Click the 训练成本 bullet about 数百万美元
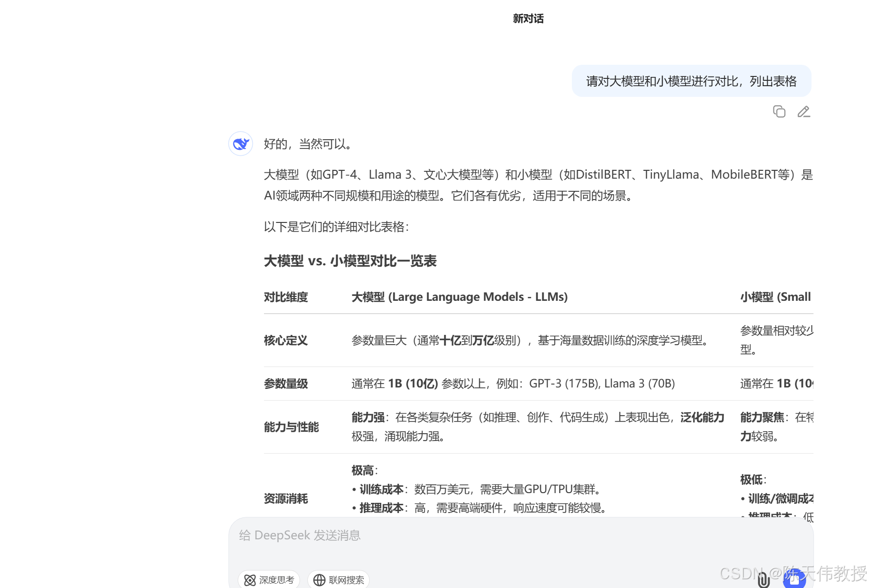Viewport: 869px width, 588px height. [x=478, y=489]
